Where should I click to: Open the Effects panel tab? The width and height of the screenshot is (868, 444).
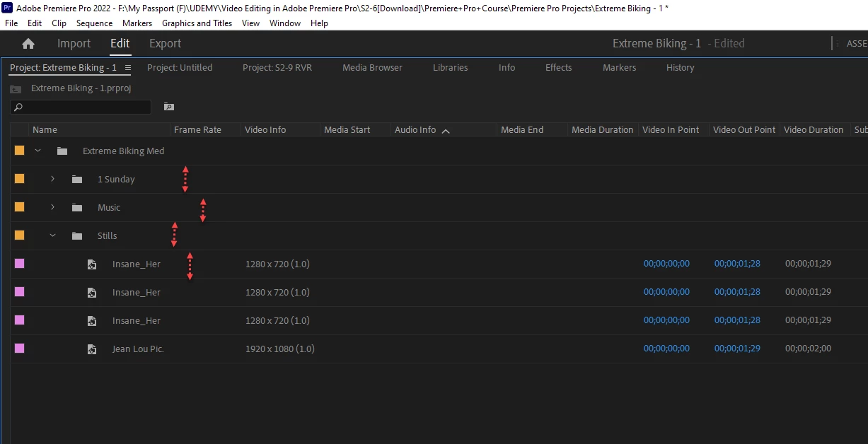coord(559,68)
